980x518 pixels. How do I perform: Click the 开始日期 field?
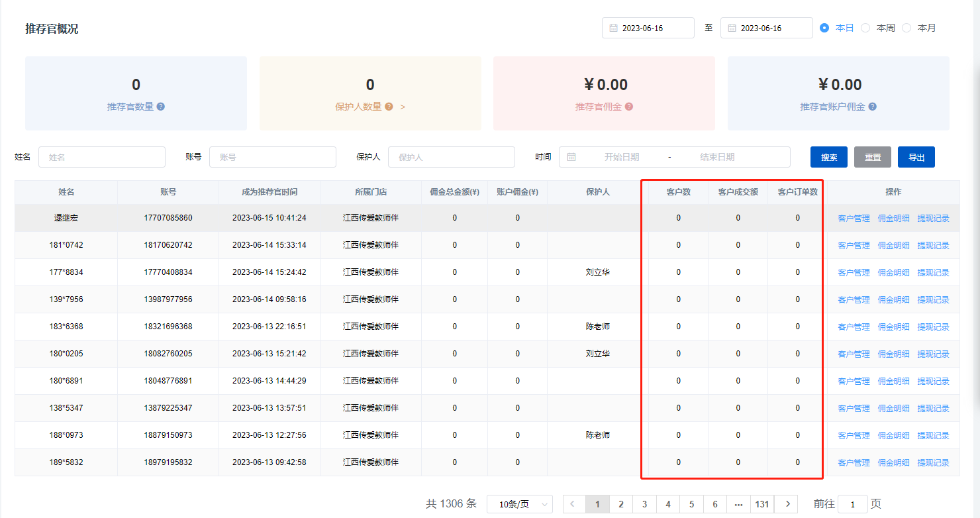point(622,157)
